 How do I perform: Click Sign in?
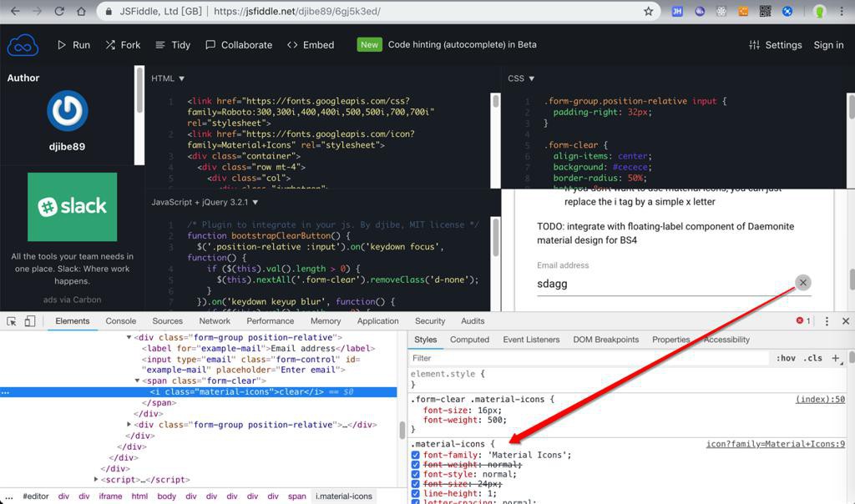[828, 45]
